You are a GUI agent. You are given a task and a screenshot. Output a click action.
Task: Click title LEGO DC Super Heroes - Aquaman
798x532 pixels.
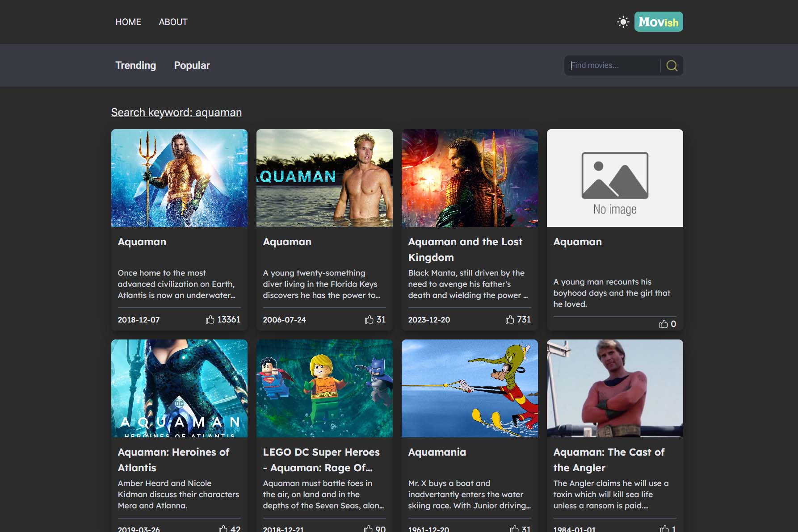click(x=321, y=460)
